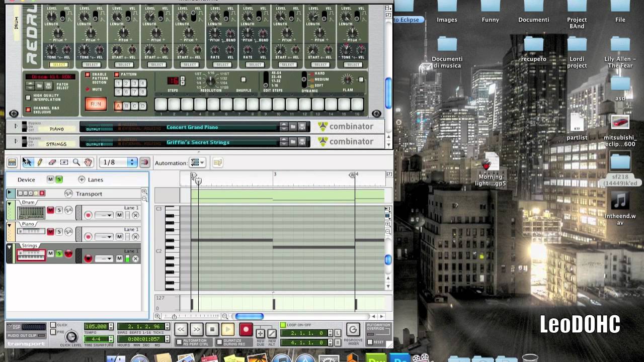The width and height of the screenshot is (644, 362).
Task: Select the Magnifying glass tool
Action: click(76, 162)
